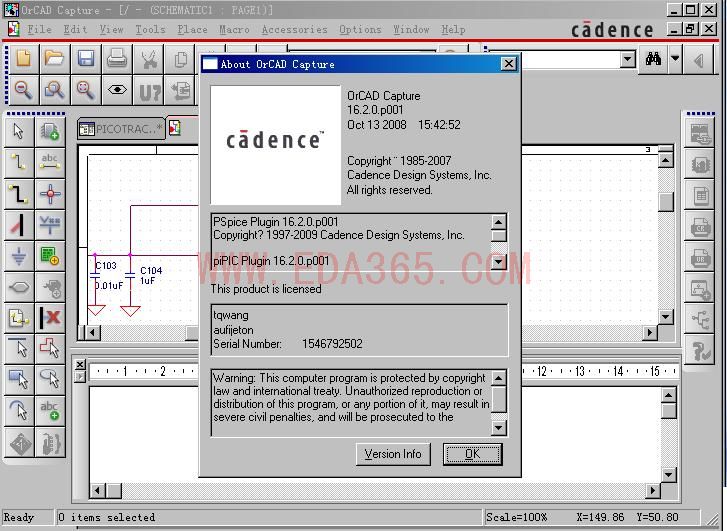Viewport: 727px width, 531px height.
Task: Open the Help menu
Action: 453,29
